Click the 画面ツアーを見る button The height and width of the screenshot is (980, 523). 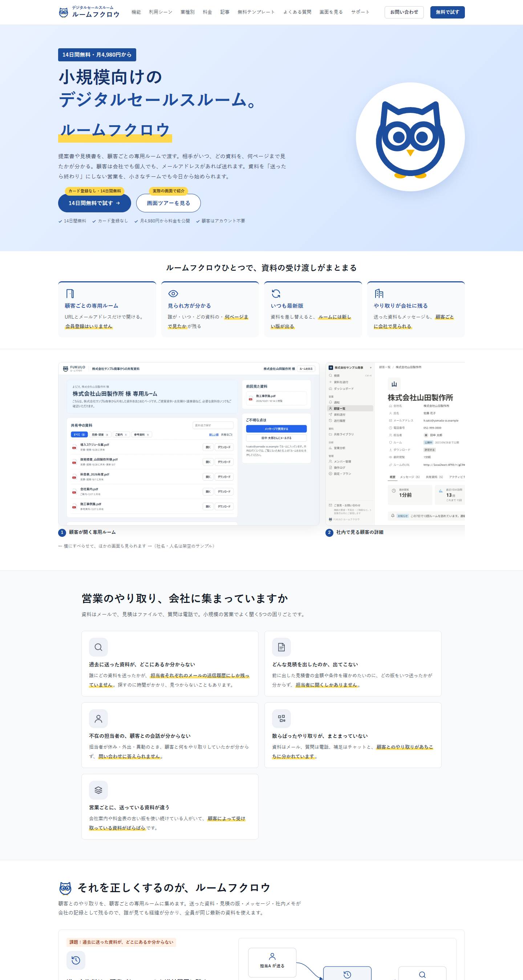169,203
